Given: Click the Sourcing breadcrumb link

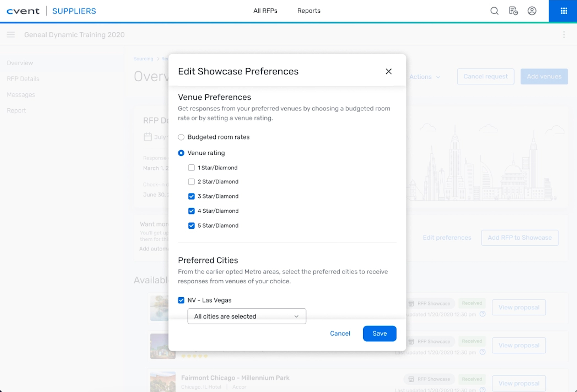Looking at the screenshot, I should [x=143, y=59].
